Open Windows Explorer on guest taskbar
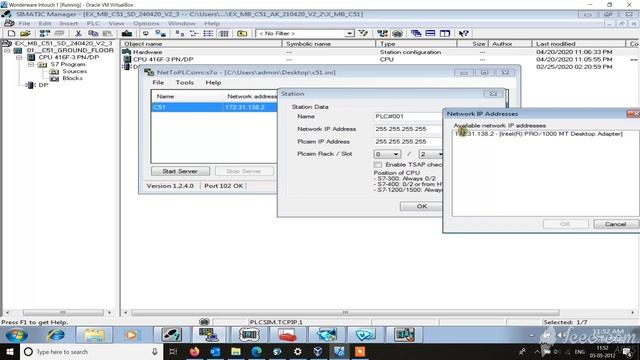The width and height of the screenshot is (640, 360). [94, 336]
